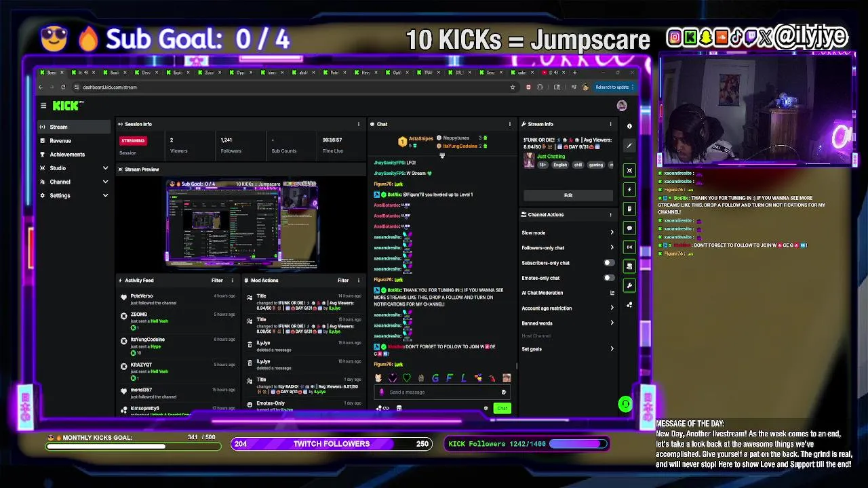Viewport: 868px width, 488px height.
Task: Click the heart emote in the chat emote row
Action: tap(407, 378)
